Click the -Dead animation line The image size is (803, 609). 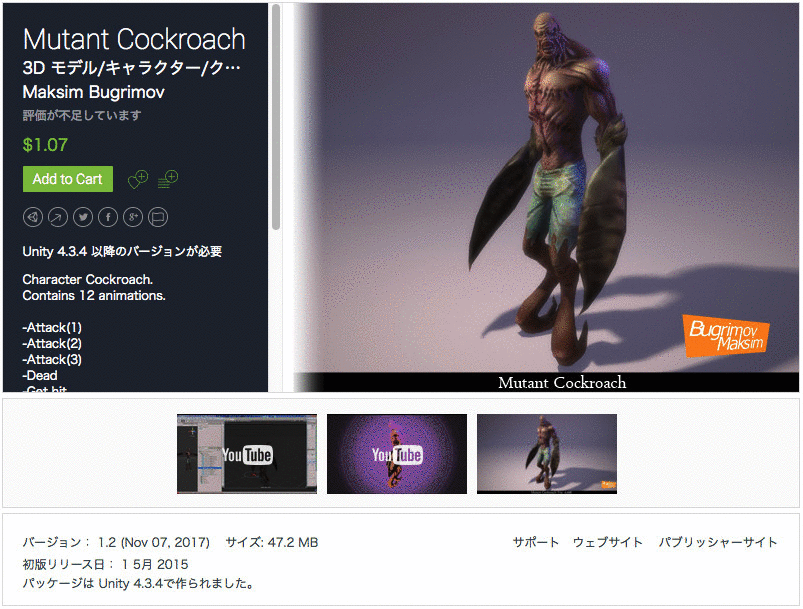tap(40, 375)
